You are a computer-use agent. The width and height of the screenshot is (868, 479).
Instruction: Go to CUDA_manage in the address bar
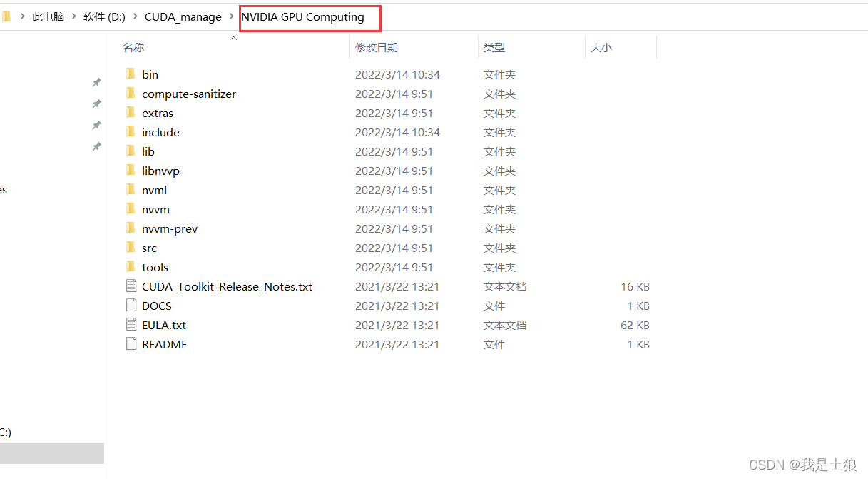pos(183,17)
